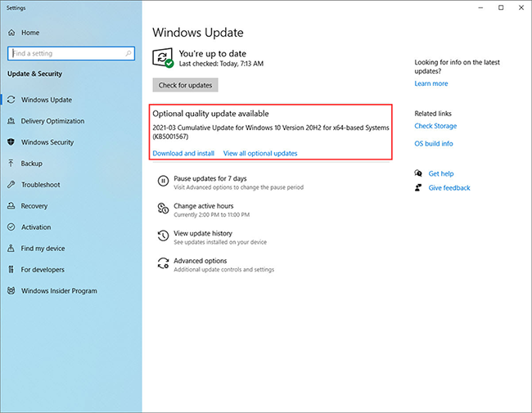Click the Activation checkmark icon
The image size is (532, 413).
click(x=11, y=227)
